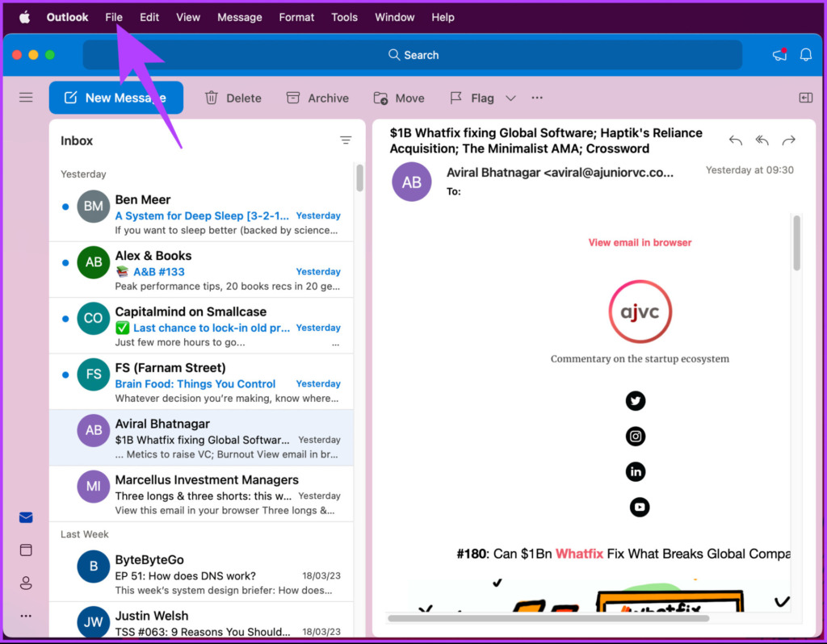Open the Format menu
Viewport: 827px width, 644px height.
coord(296,18)
